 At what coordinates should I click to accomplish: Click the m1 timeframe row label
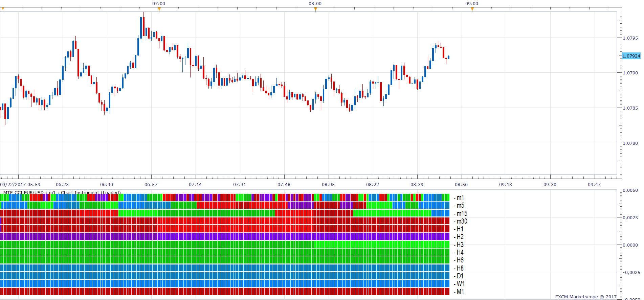point(459,198)
